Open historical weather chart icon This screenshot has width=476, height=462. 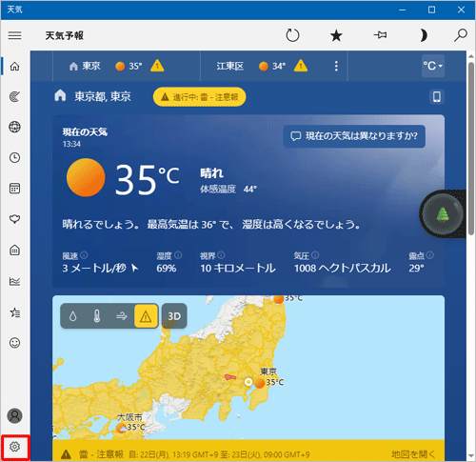(15, 281)
